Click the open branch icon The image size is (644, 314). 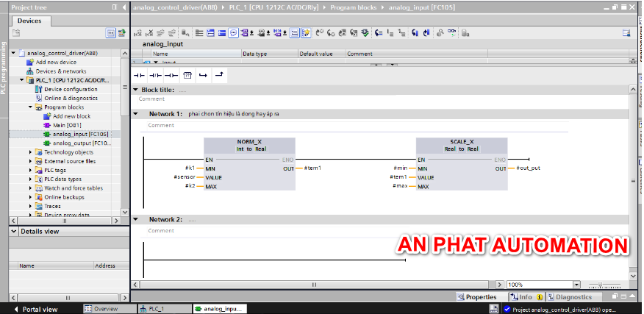click(x=203, y=75)
